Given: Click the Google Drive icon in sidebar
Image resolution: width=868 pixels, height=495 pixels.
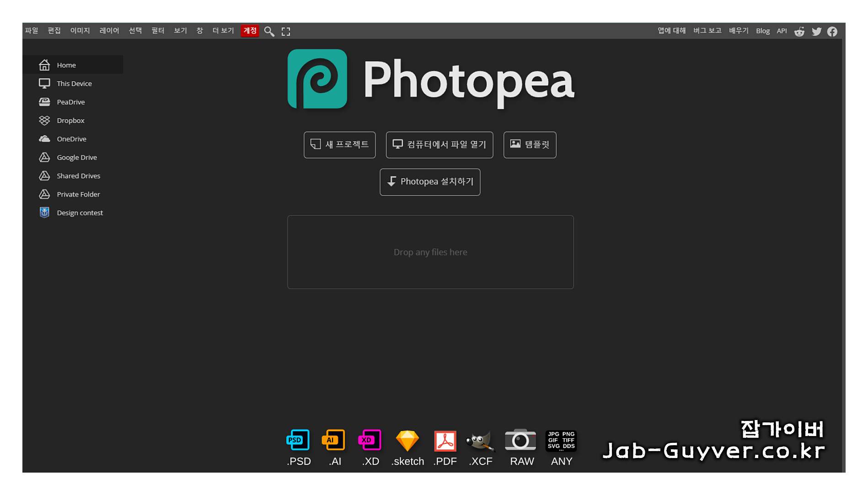Looking at the screenshot, I should point(44,157).
